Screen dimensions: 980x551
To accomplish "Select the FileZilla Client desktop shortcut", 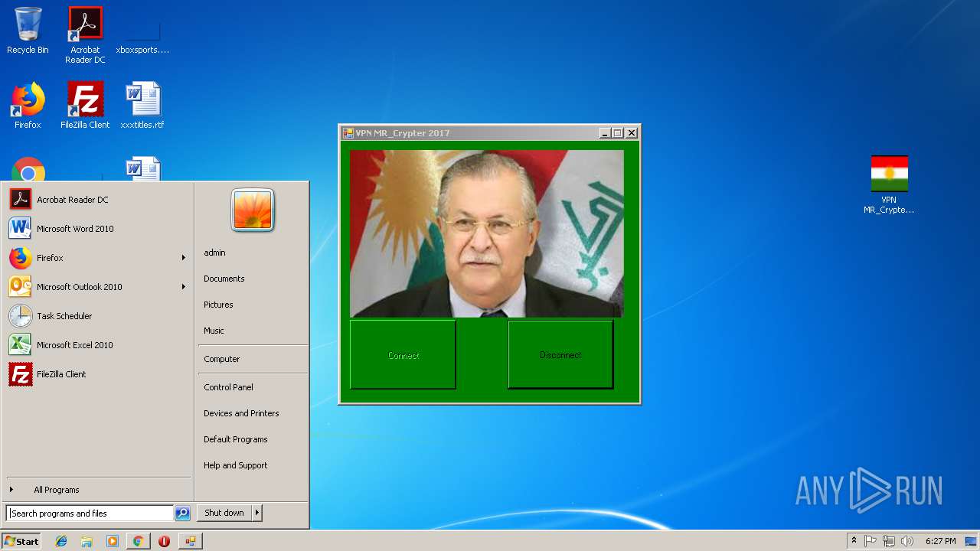I will pos(85,106).
